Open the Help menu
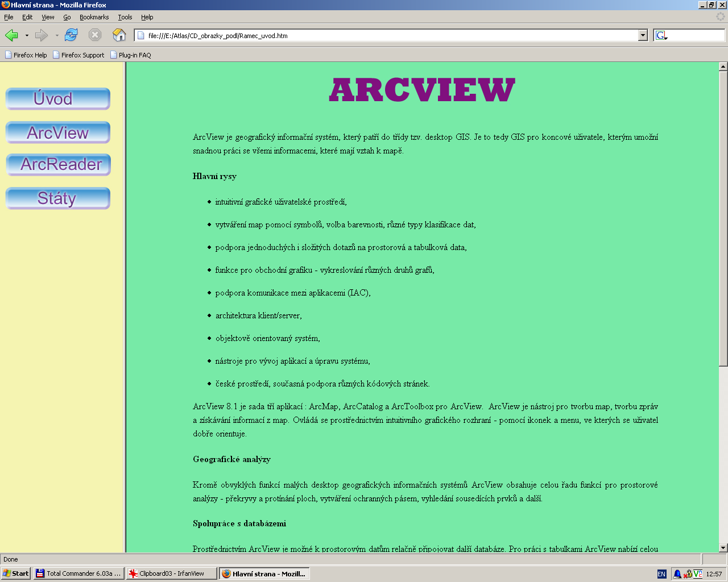This screenshot has height=582, width=728. (147, 17)
